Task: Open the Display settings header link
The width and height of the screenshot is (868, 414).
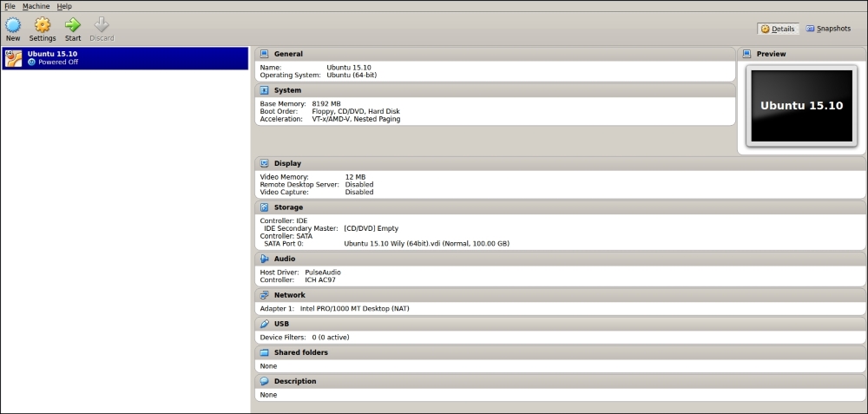Action: (288, 163)
